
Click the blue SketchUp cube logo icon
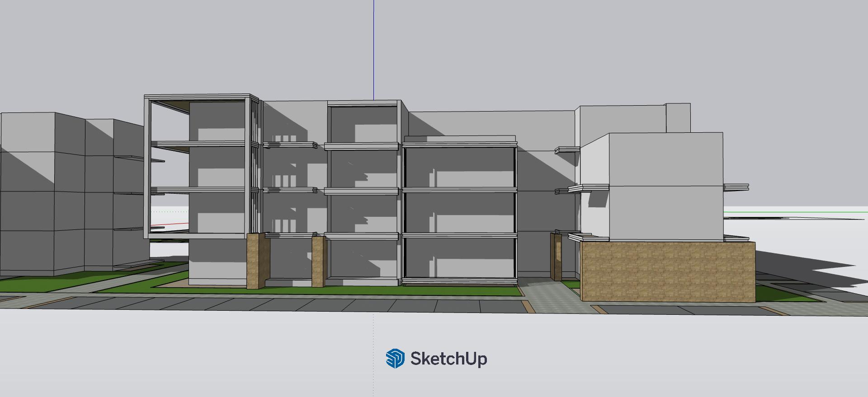pos(395,359)
